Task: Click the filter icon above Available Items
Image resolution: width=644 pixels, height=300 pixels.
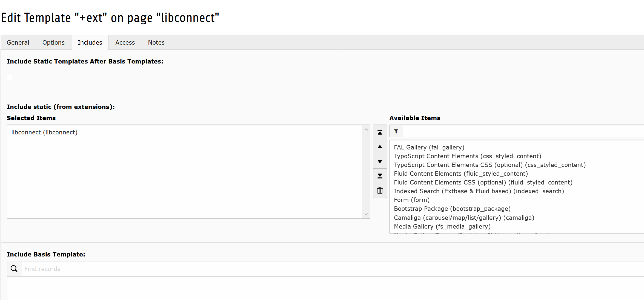Action: (x=396, y=131)
